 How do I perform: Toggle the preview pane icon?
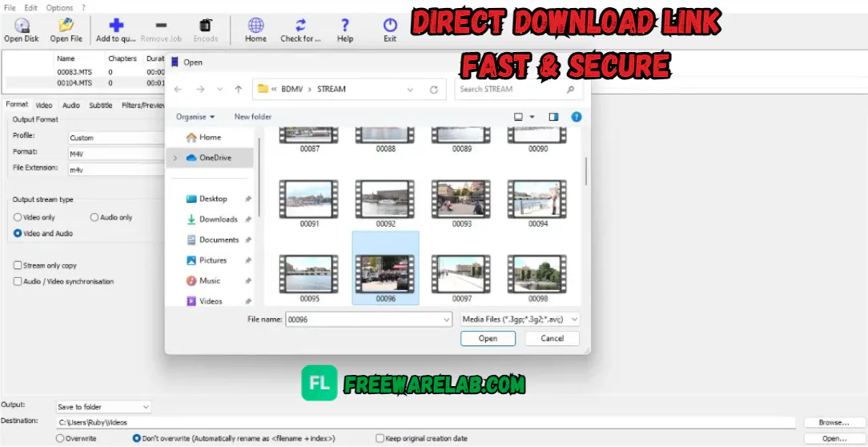click(x=553, y=117)
